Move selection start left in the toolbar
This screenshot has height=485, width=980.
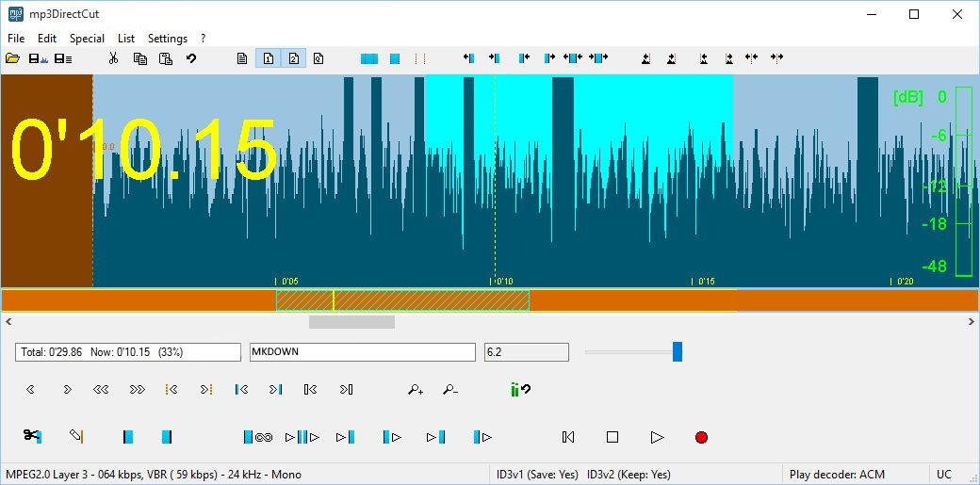pyautogui.click(x=468, y=58)
